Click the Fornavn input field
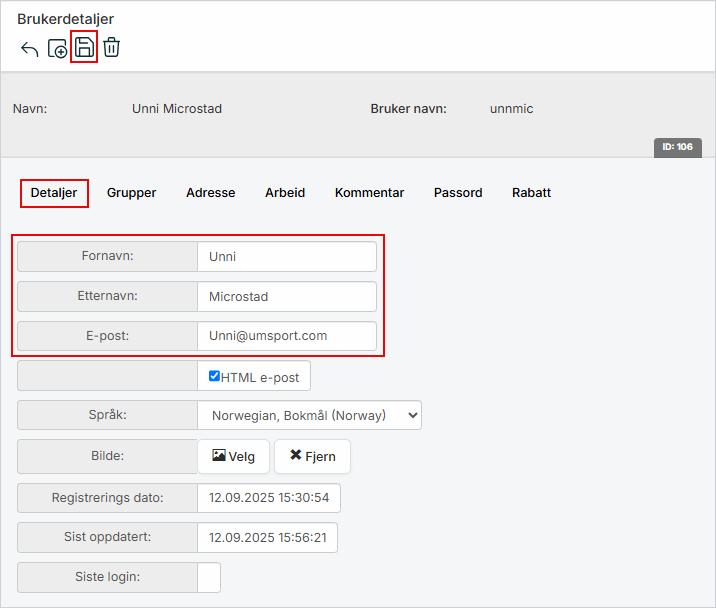716x608 pixels. coord(286,256)
